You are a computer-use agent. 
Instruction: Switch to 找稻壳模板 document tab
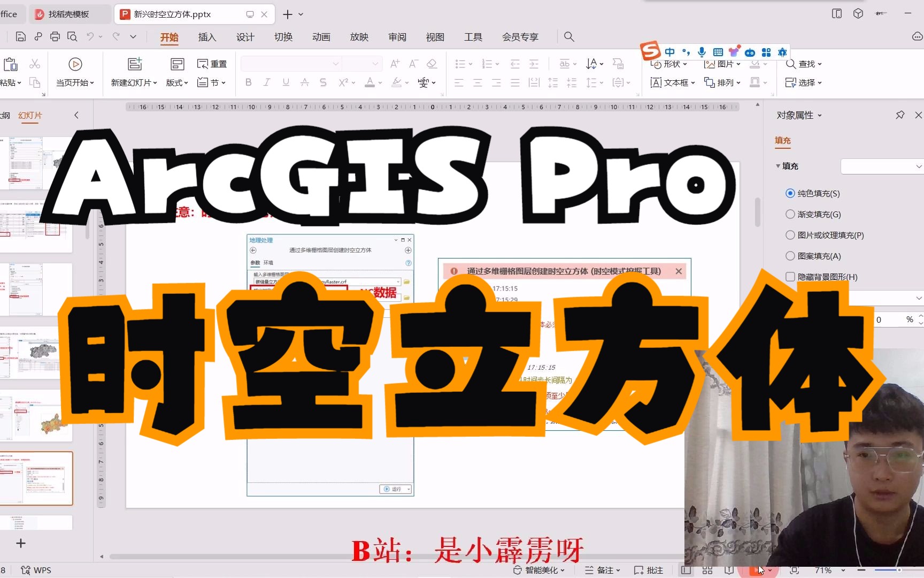pyautogui.click(x=70, y=14)
